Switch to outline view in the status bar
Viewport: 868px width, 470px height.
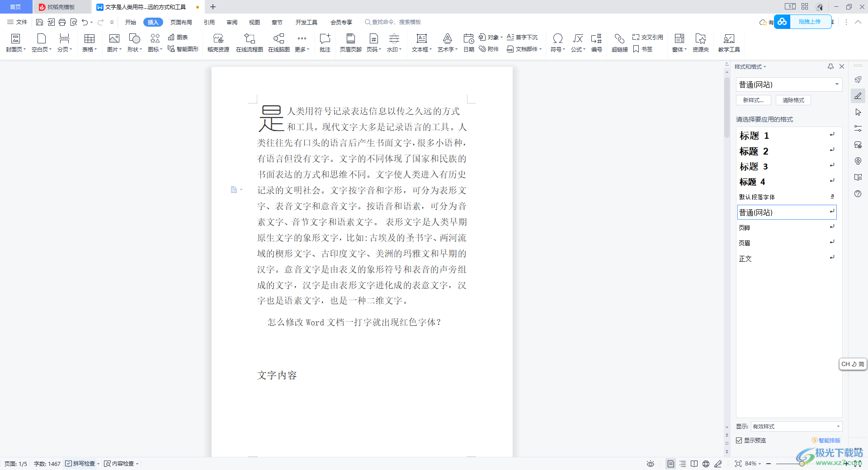coord(683,464)
